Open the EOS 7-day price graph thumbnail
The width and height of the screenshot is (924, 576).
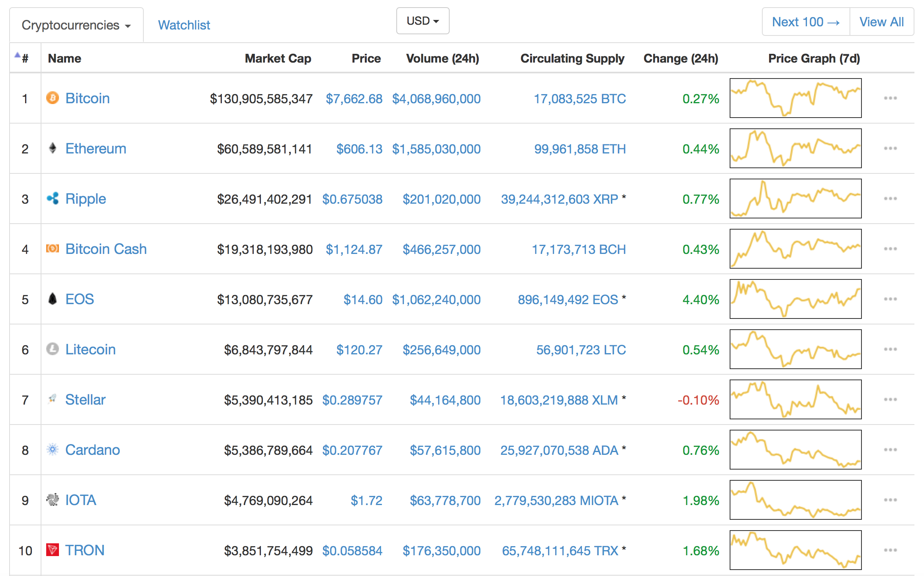point(795,299)
